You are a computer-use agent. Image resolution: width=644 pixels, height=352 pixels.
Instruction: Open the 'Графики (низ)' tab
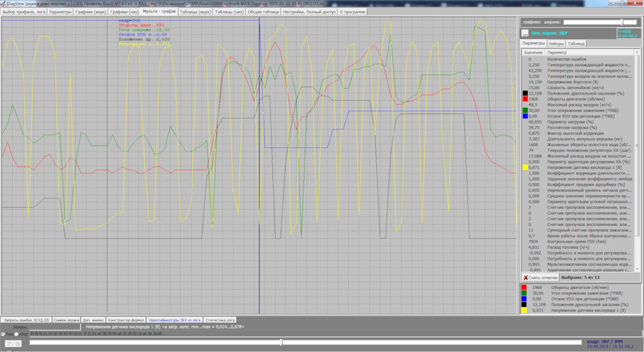(125, 12)
